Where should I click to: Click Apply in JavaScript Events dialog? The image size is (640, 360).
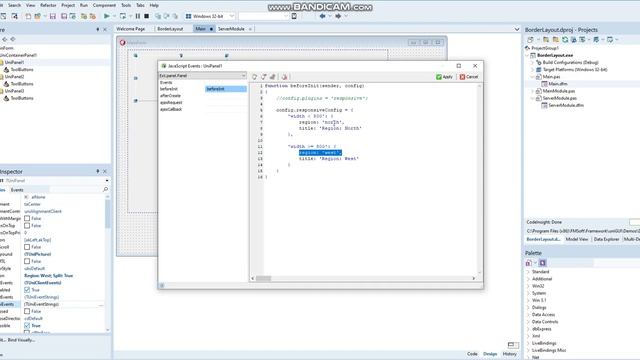pos(444,77)
